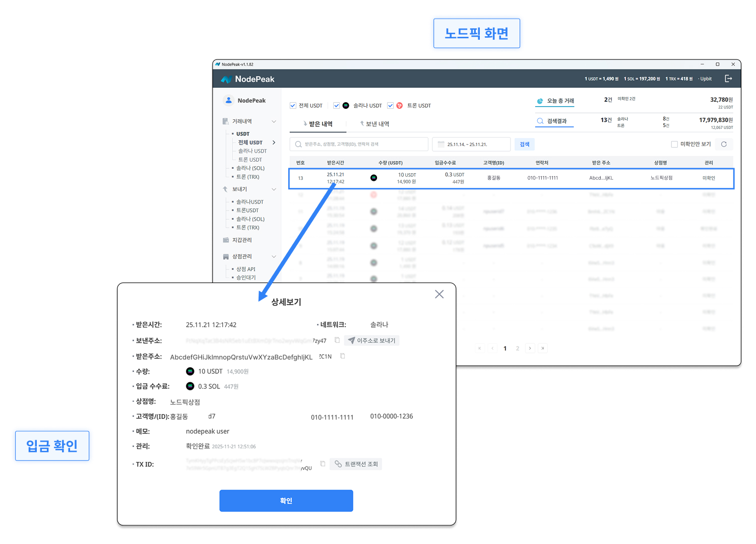Uncheck the 솔라나 USDT filter checkbox
This screenshot has width=756, height=544.
tap(337, 106)
